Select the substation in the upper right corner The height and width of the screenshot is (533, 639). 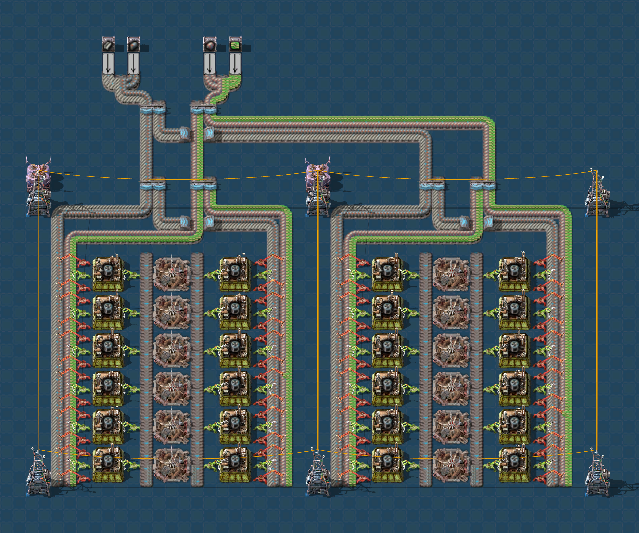point(597,192)
